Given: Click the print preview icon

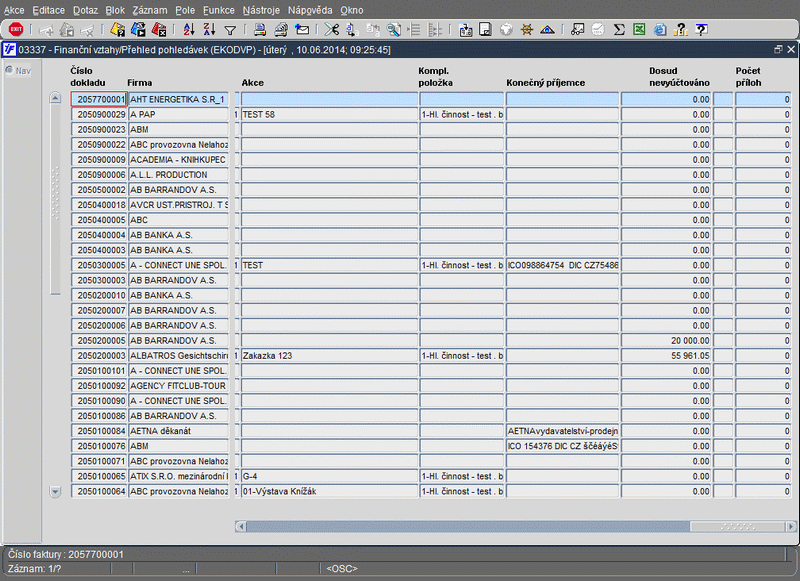Looking at the screenshot, I should point(281,30).
